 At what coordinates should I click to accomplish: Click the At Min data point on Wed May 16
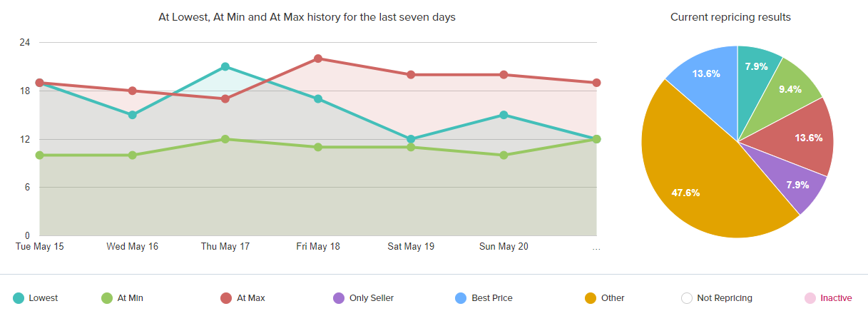click(x=133, y=155)
